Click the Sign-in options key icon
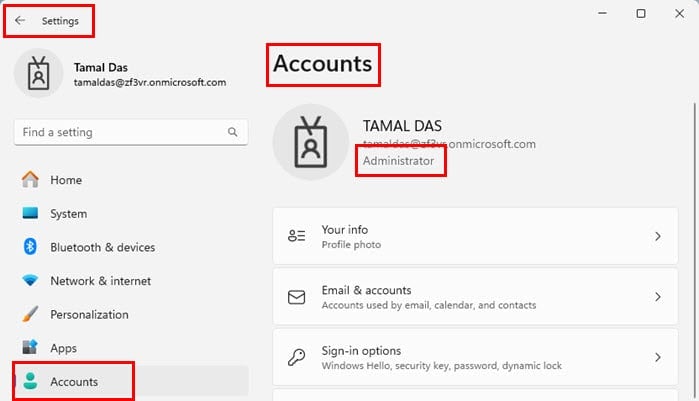This screenshot has height=401, width=699. [296, 357]
